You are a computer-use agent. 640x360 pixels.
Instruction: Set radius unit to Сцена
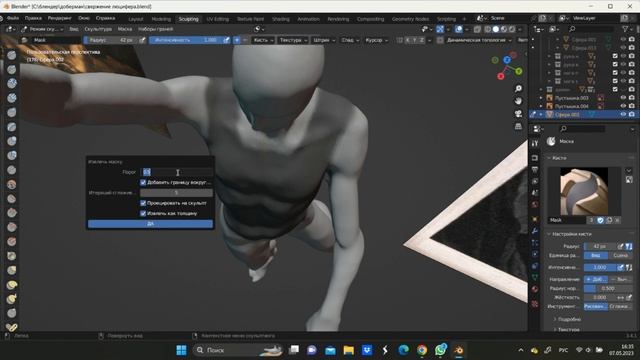point(620,256)
